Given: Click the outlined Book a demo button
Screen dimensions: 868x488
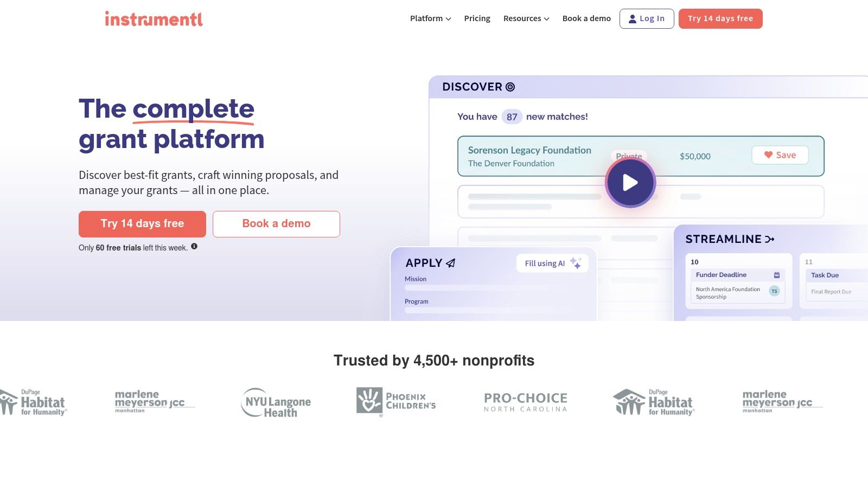Looking at the screenshot, I should pos(276,224).
